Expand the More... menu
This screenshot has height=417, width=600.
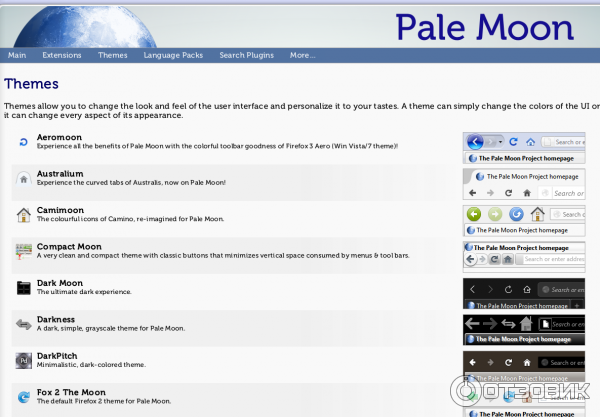pyautogui.click(x=303, y=55)
